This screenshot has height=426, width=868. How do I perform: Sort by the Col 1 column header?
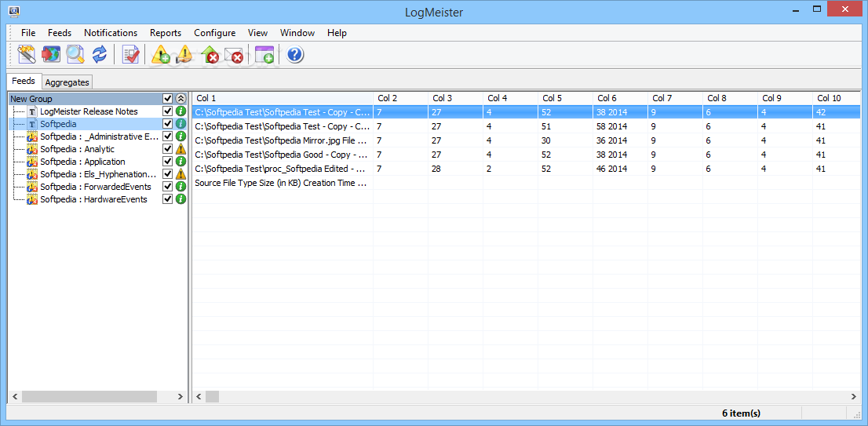[283, 98]
